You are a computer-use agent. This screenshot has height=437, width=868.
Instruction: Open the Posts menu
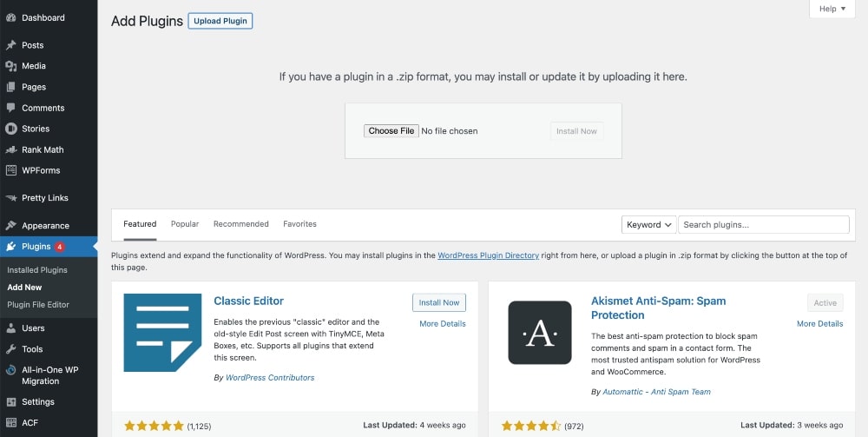[33, 45]
